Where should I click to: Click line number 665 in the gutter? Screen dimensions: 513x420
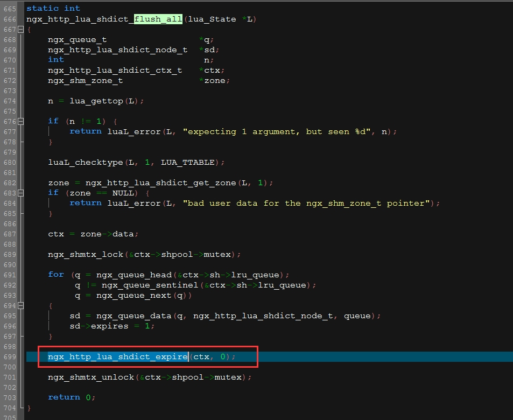click(10, 9)
